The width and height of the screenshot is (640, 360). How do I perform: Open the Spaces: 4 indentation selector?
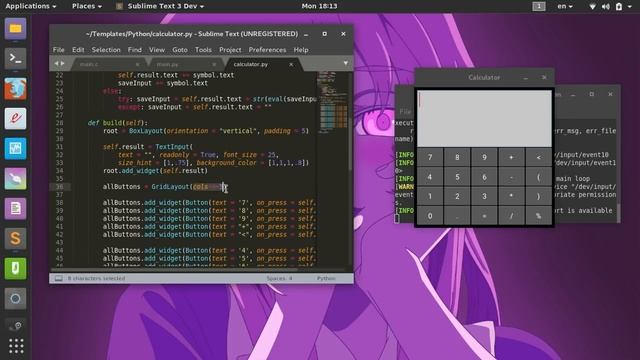coord(279,278)
